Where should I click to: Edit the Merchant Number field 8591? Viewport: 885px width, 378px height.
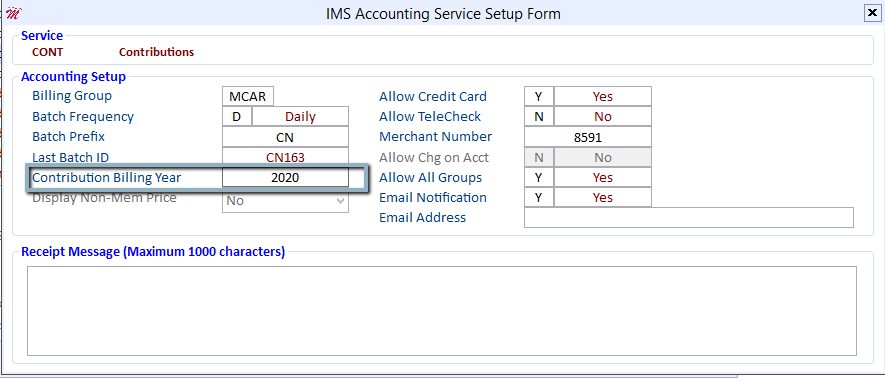pos(588,137)
